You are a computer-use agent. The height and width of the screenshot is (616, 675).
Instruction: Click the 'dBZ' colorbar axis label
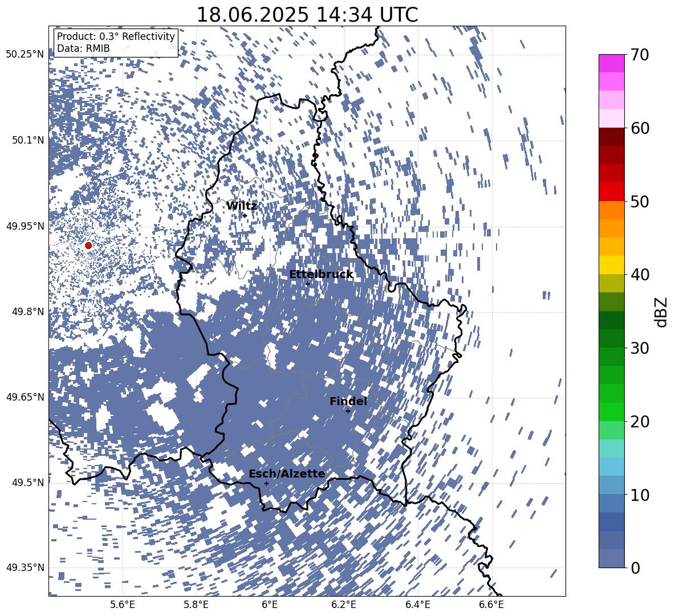coord(662,312)
